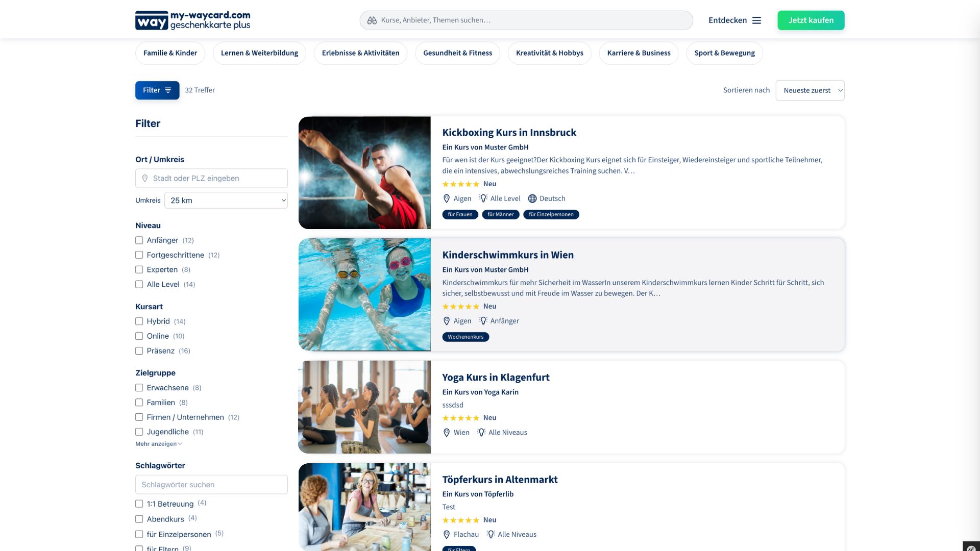The height and width of the screenshot is (551, 980).
Task: Open the Umkreis 25 km dropdown
Action: point(226,201)
